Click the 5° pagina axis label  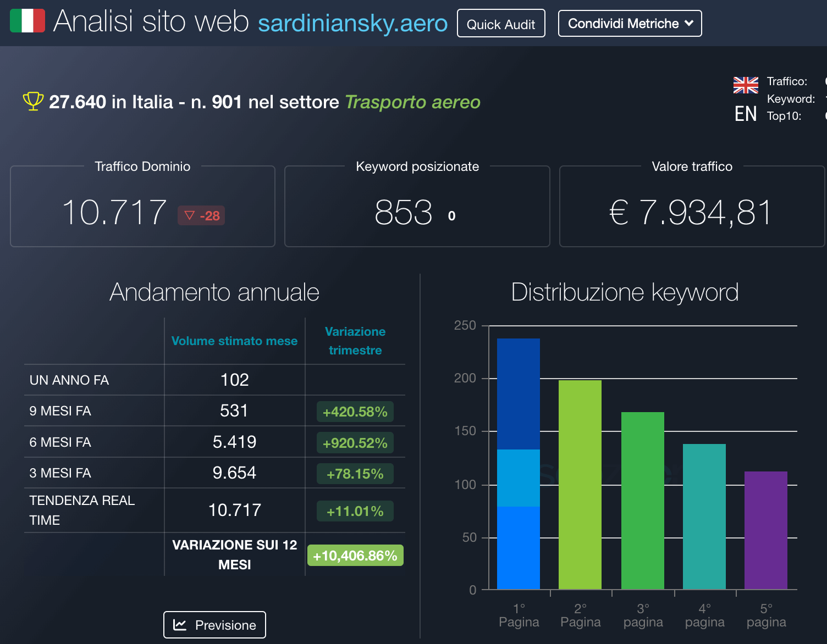(767, 615)
